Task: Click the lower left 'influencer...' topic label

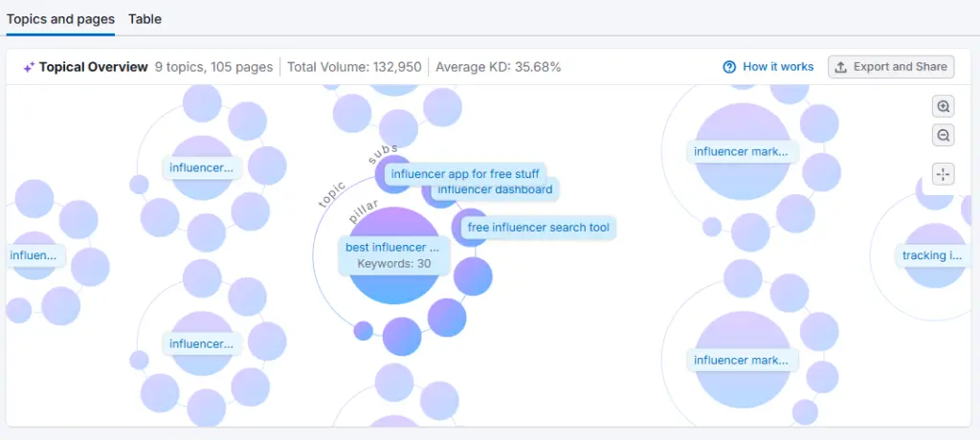Action: pyautogui.click(x=201, y=343)
